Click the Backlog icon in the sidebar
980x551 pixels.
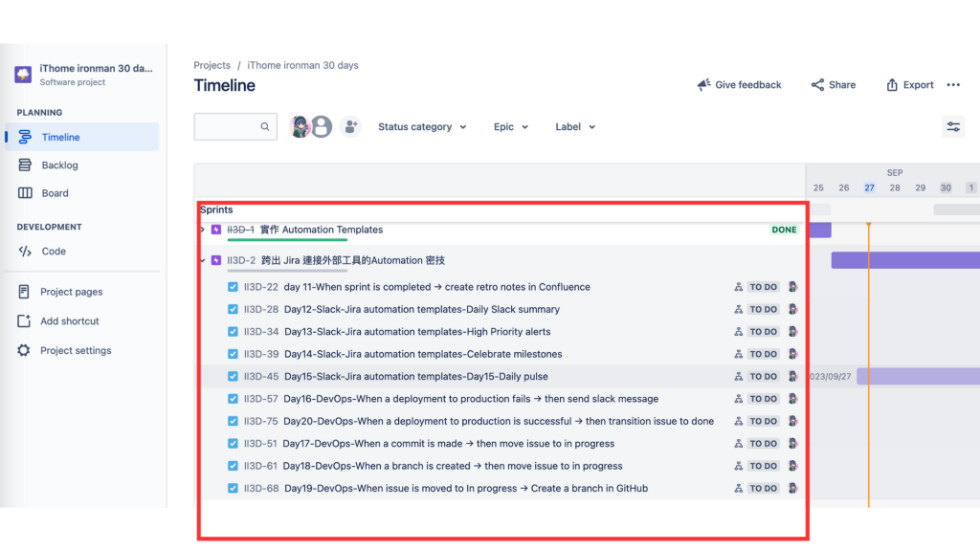click(25, 165)
